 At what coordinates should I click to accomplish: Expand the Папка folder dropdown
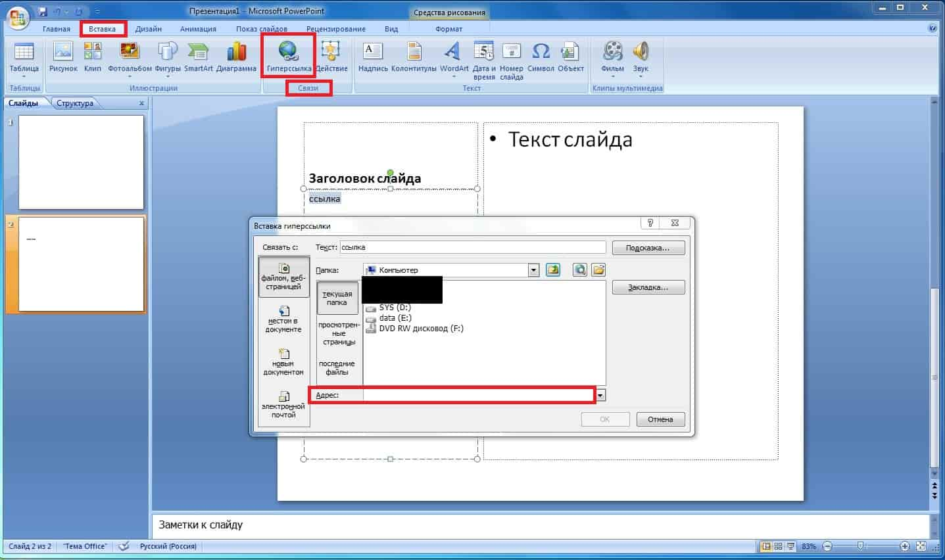click(533, 270)
